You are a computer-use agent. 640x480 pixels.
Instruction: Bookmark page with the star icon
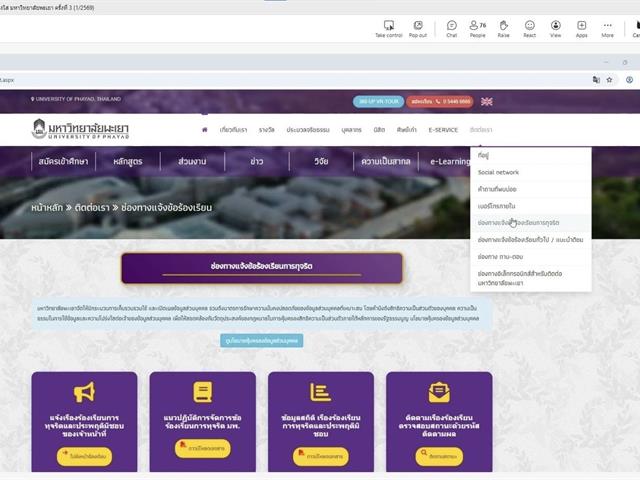(611, 79)
